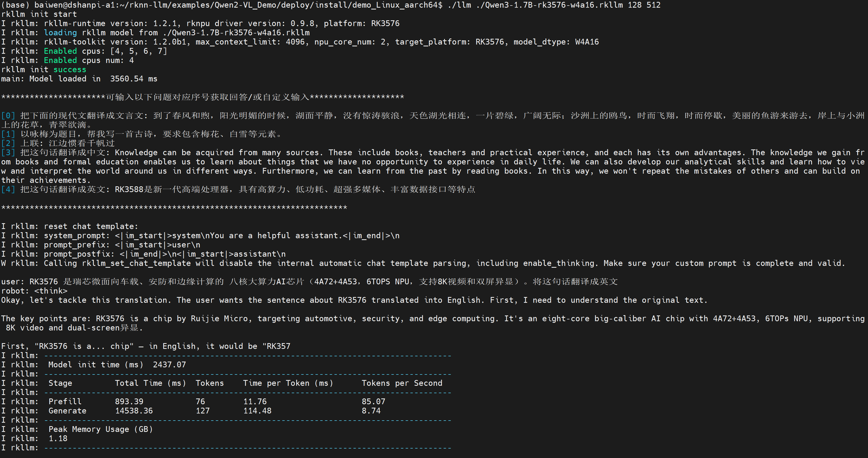Click the 'system_prompt:' log line
868x458 pixels.
[x=77, y=236]
